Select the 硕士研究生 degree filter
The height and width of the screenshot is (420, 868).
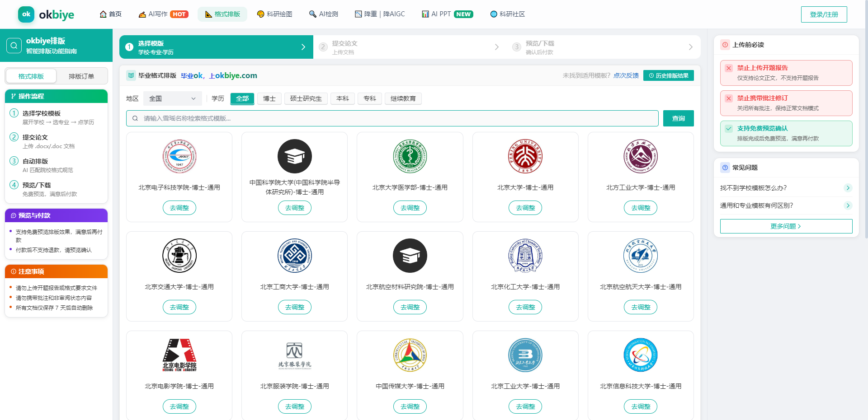[x=306, y=98]
